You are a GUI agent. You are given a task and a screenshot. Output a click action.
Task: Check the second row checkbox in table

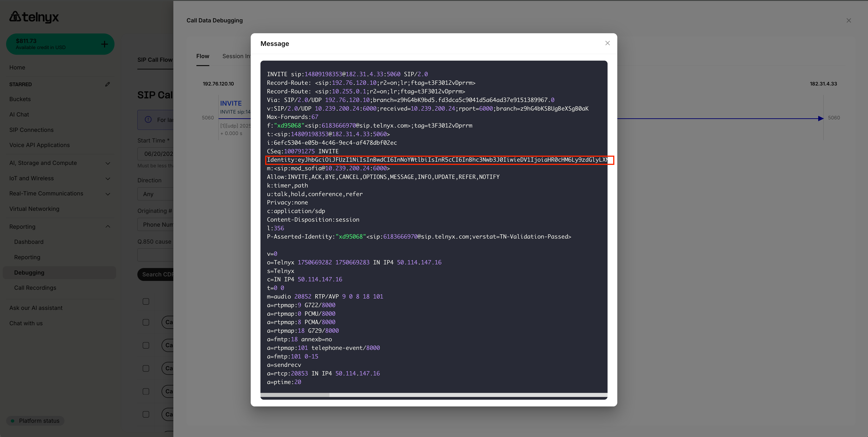(146, 323)
